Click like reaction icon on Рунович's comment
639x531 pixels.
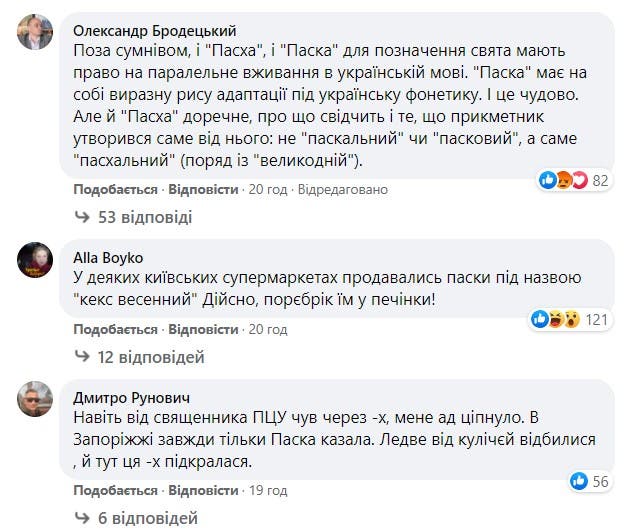[x=577, y=481]
